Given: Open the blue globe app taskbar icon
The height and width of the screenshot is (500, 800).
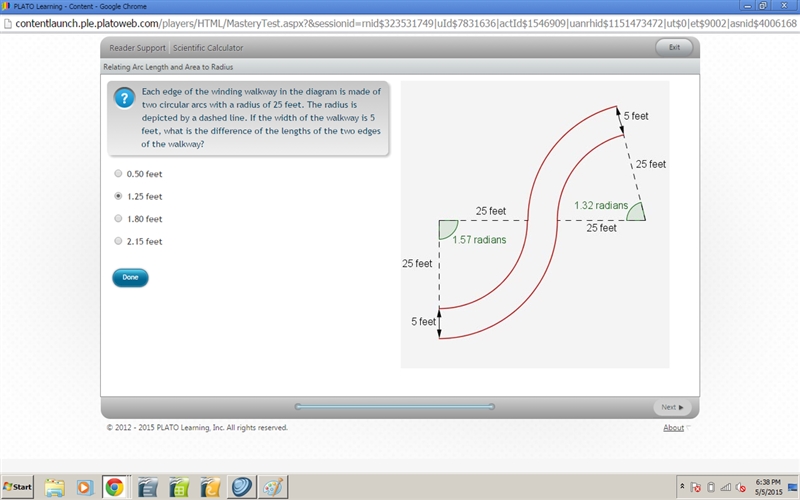Looking at the screenshot, I should [241, 487].
